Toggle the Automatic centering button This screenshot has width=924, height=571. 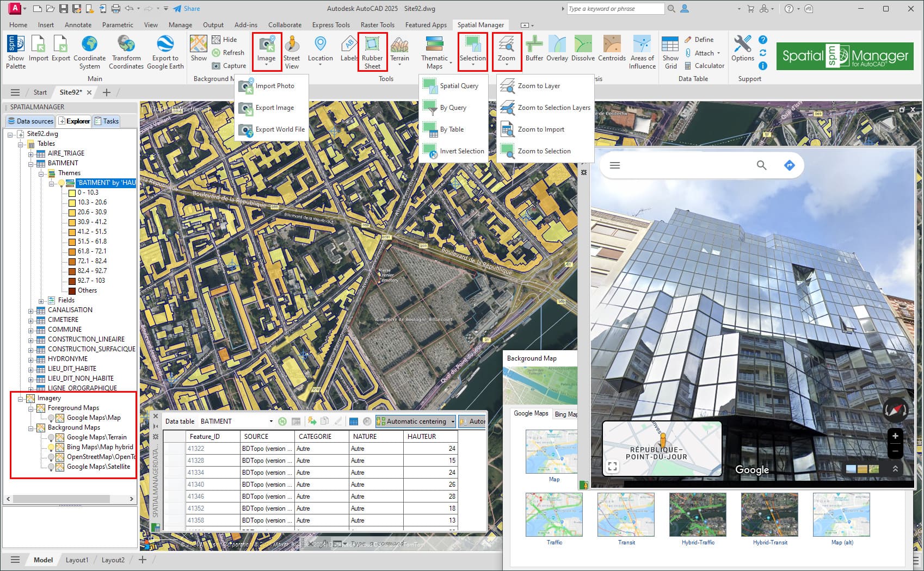415,421
